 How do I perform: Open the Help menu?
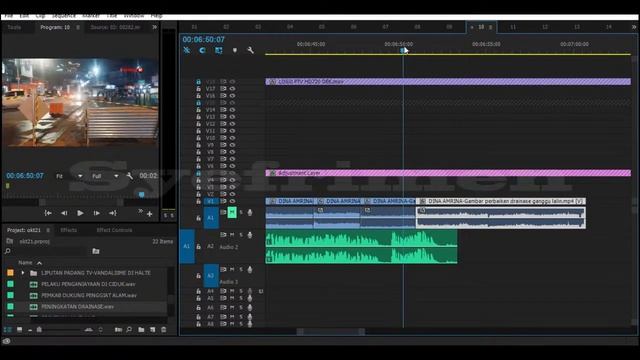[x=157, y=16]
